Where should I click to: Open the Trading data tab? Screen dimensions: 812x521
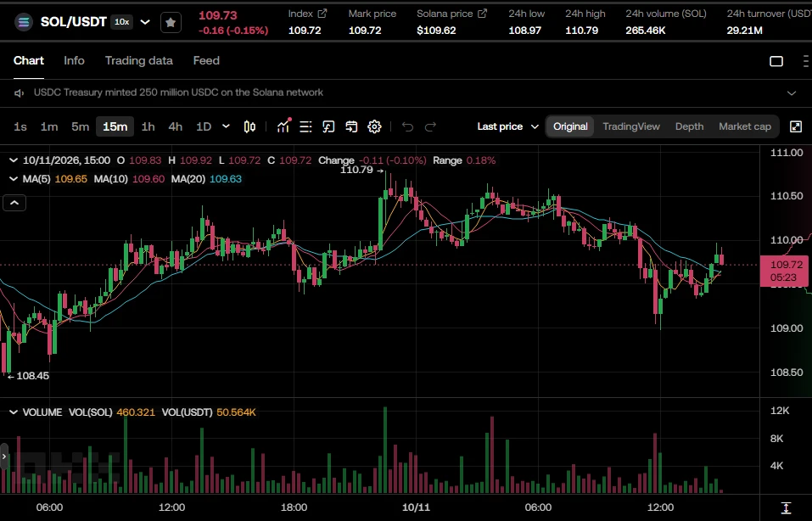coord(139,60)
